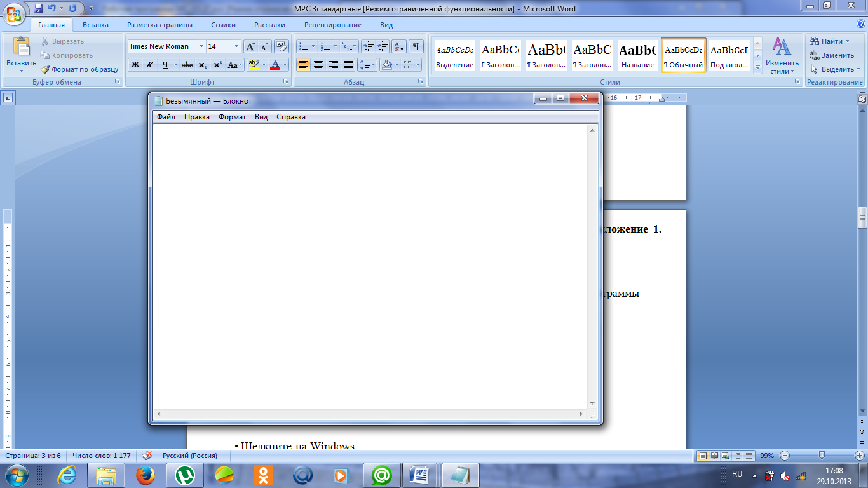Click the Заменить button

point(832,55)
